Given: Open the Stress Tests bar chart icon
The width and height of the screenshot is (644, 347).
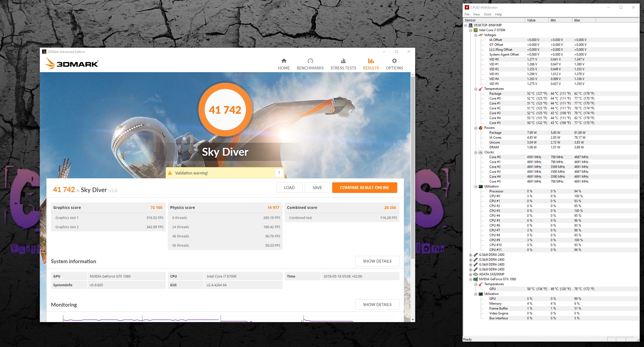Looking at the screenshot, I should coord(343,61).
